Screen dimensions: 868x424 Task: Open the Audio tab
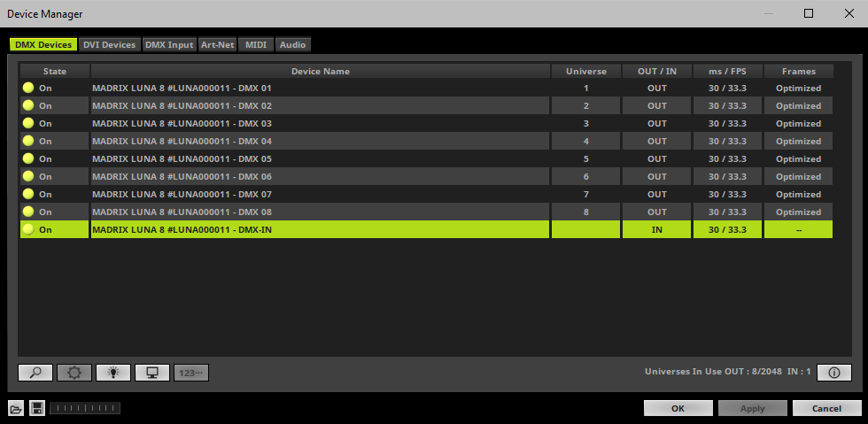click(x=293, y=45)
